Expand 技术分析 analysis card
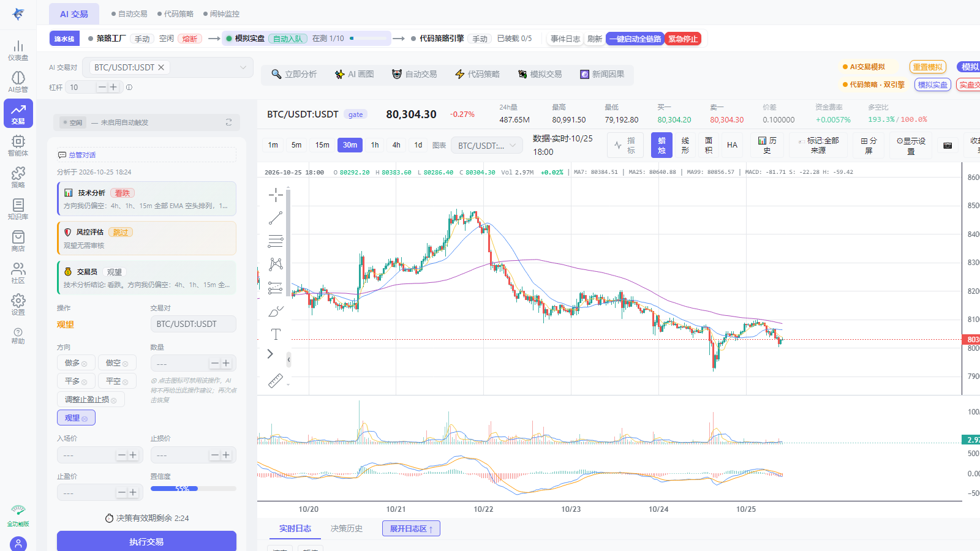Image resolution: width=980 pixels, height=551 pixels. [146, 198]
